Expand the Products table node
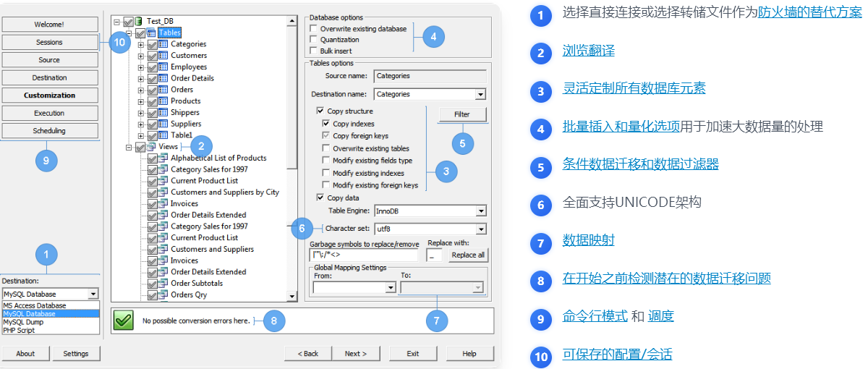The image size is (868, 369). (141, 101)
